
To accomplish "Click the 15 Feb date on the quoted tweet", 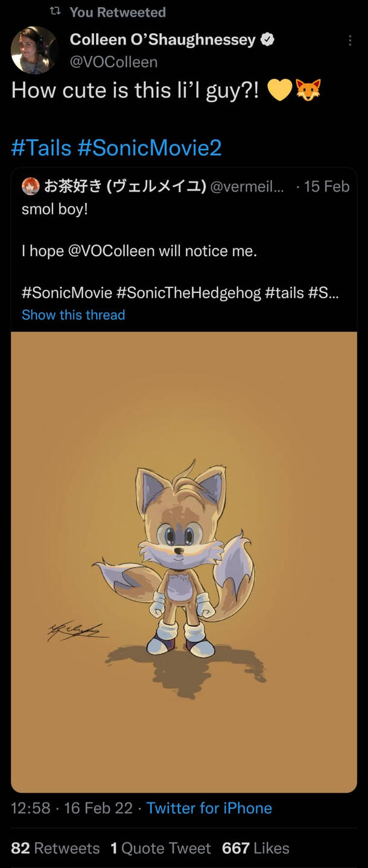I will (x=326, y=187).
